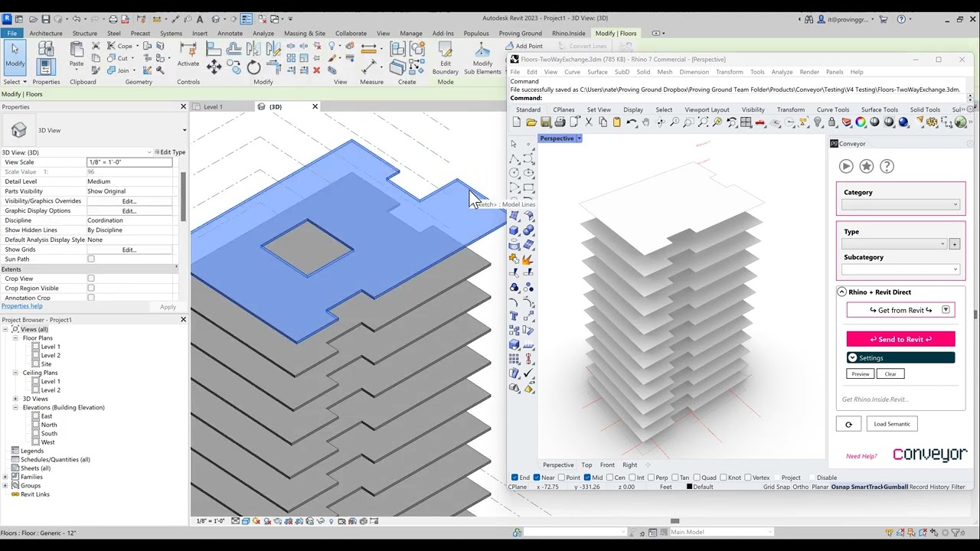Click Conveyor question mark help icon
This screenshot has width=980, height=551.
(887, 166)
